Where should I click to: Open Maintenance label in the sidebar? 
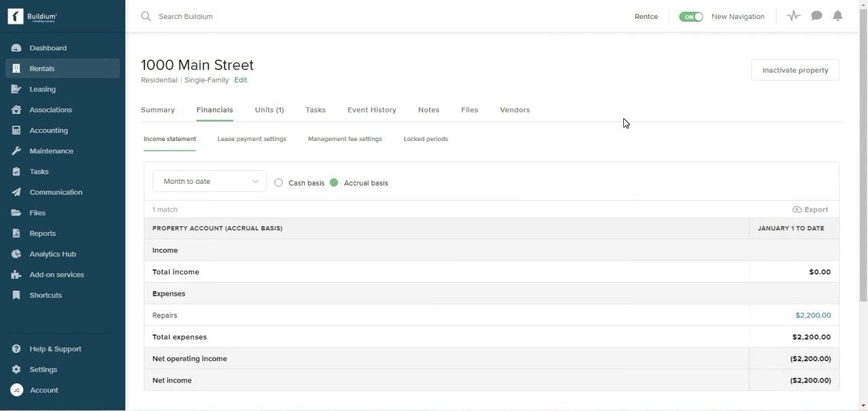coord(52,151)
